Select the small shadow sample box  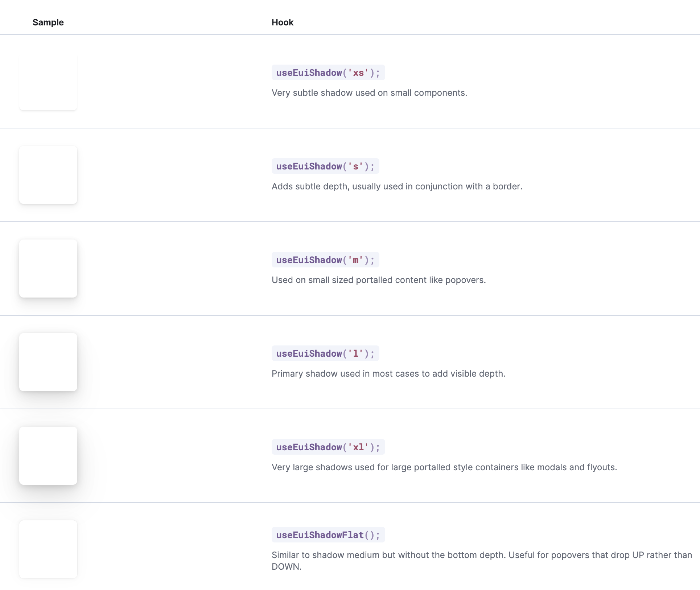click(x=48, y=175)
